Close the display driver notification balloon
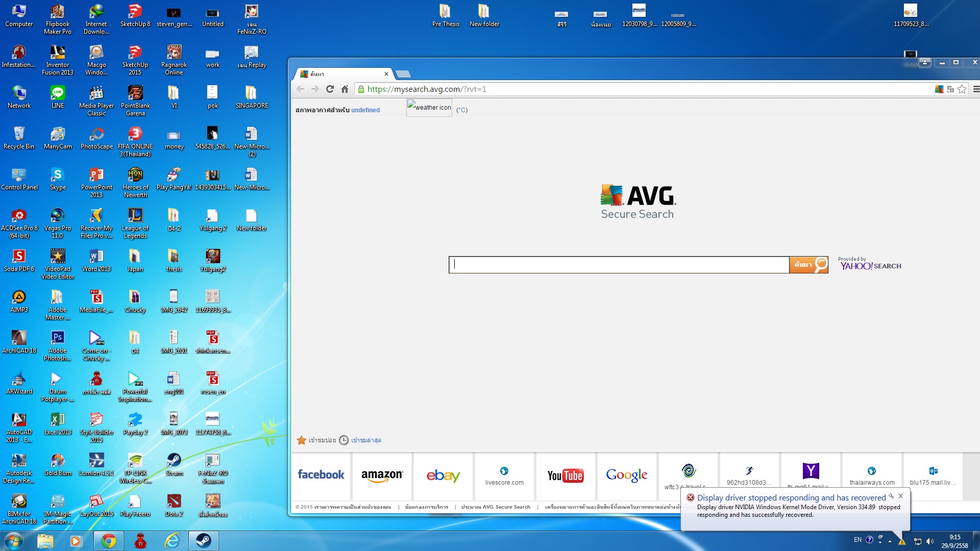Screen dimensions: 980x551 point(901,496)
